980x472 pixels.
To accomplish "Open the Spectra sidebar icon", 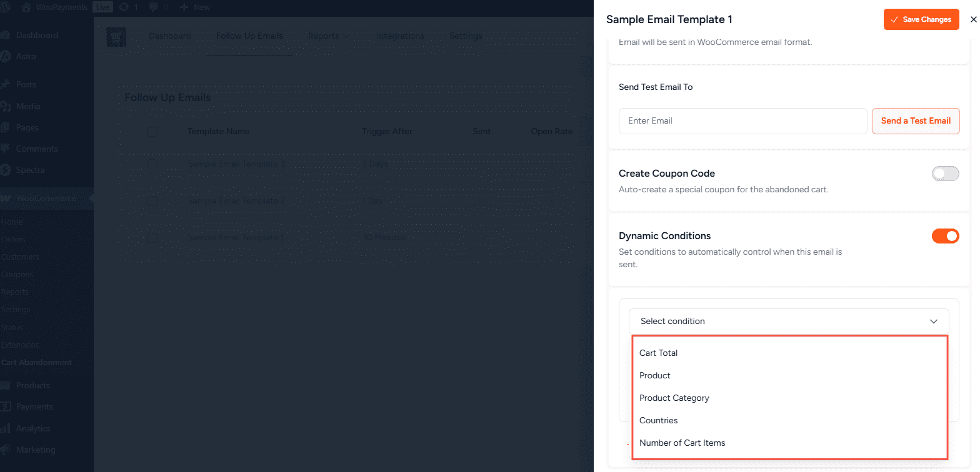I will [x=6, y=170].
